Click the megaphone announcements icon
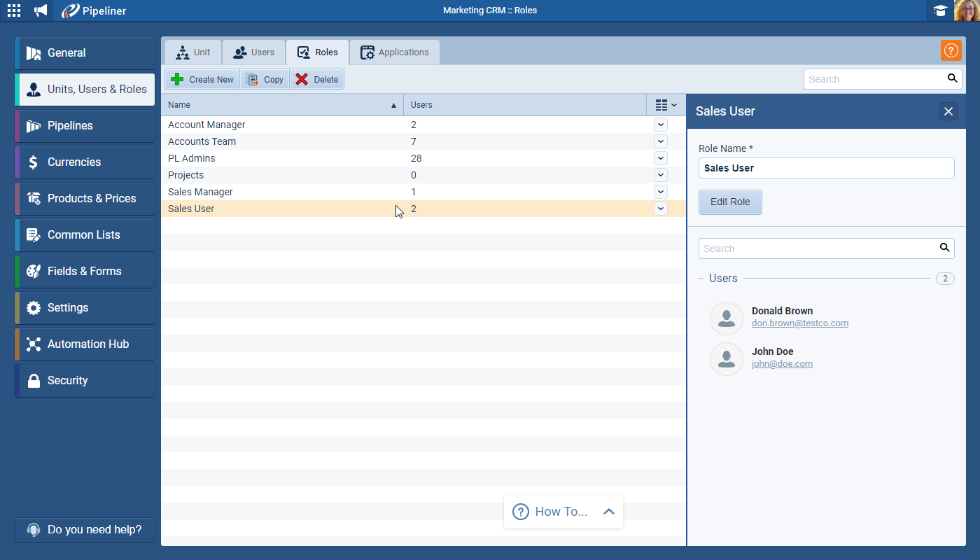980x560 pixels. 41,10
